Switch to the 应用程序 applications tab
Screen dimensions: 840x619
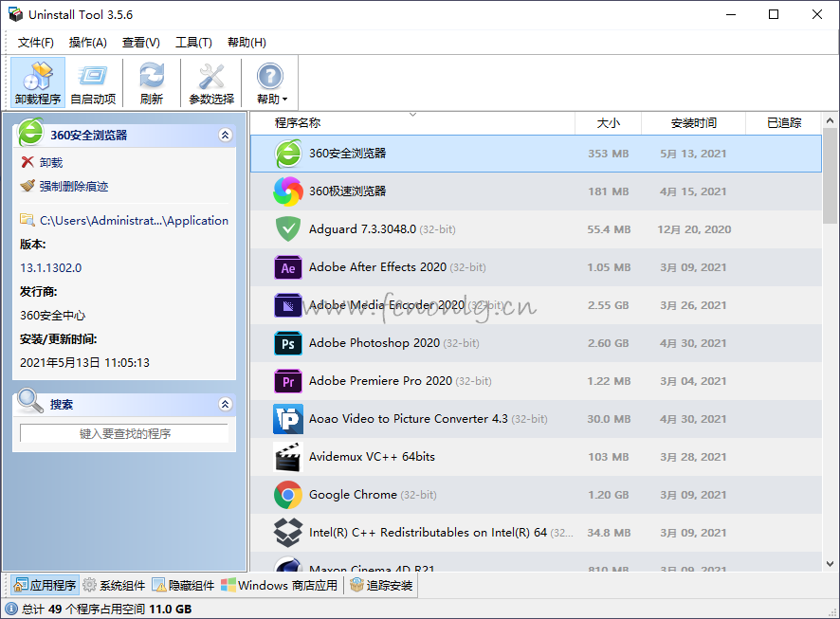tap(45, 585)
